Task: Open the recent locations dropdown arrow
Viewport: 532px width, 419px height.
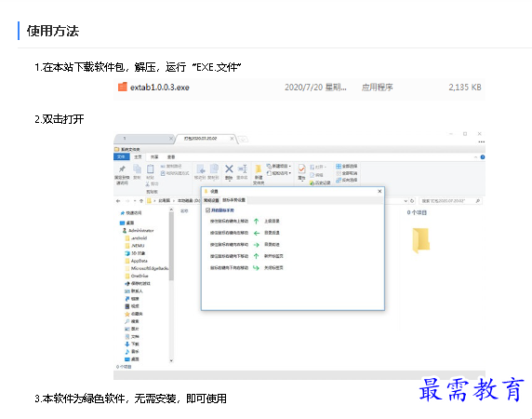Action: [135, 201]
